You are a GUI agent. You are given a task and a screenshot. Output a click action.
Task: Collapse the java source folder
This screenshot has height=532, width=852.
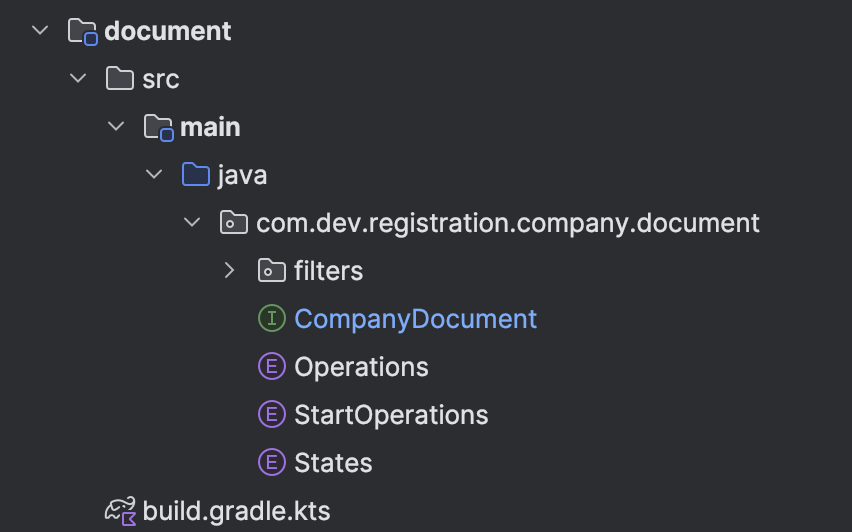(x=154, y=175)
